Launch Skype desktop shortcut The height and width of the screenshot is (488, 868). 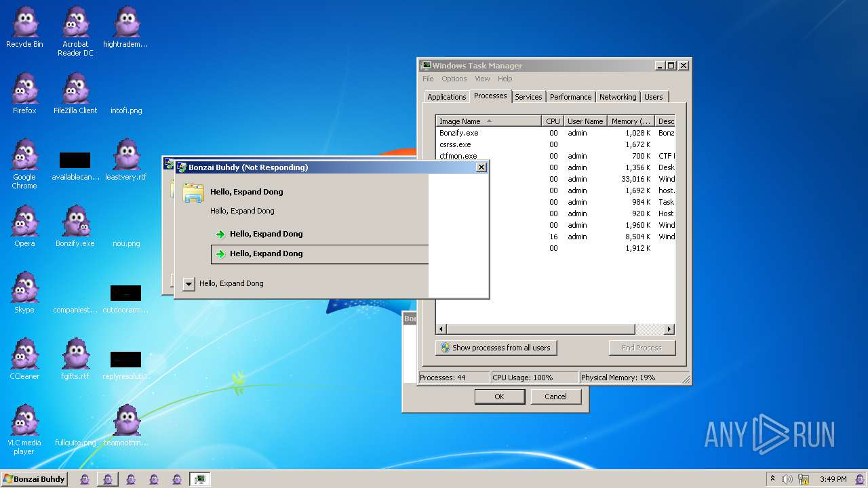pyautogui.click(x=24, y=293)
